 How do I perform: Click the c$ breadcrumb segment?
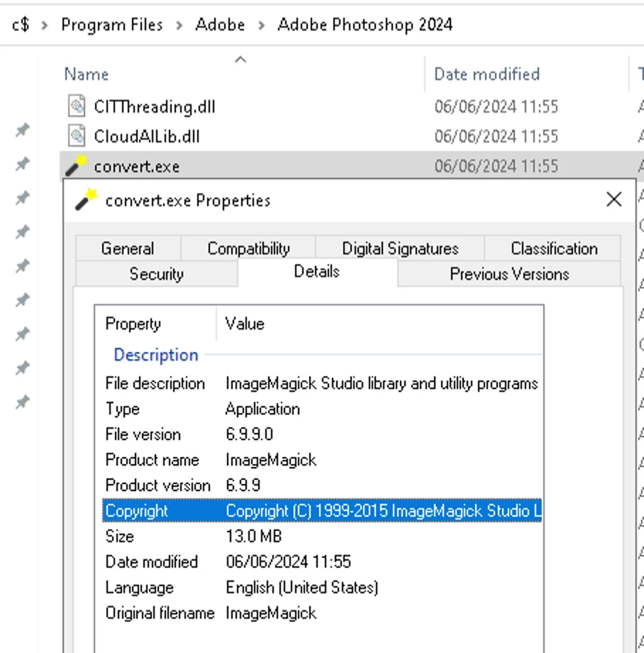tap(21, 25)
